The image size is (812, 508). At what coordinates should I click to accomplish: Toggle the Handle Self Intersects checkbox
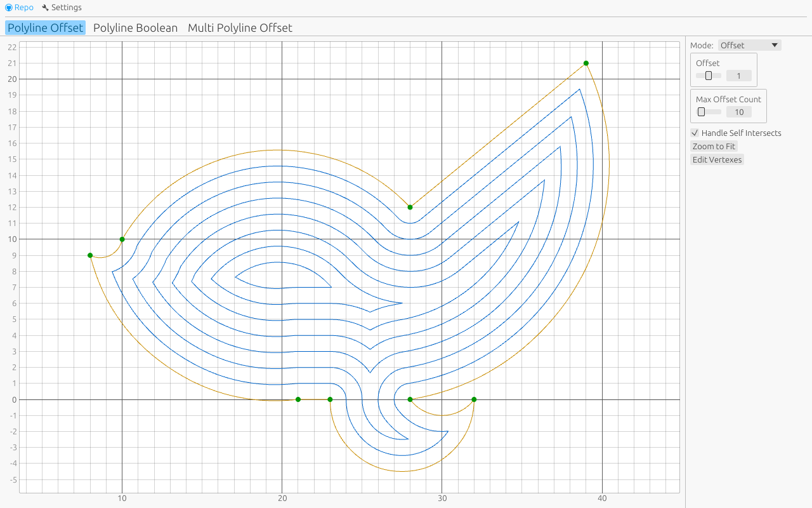point(695,133)
